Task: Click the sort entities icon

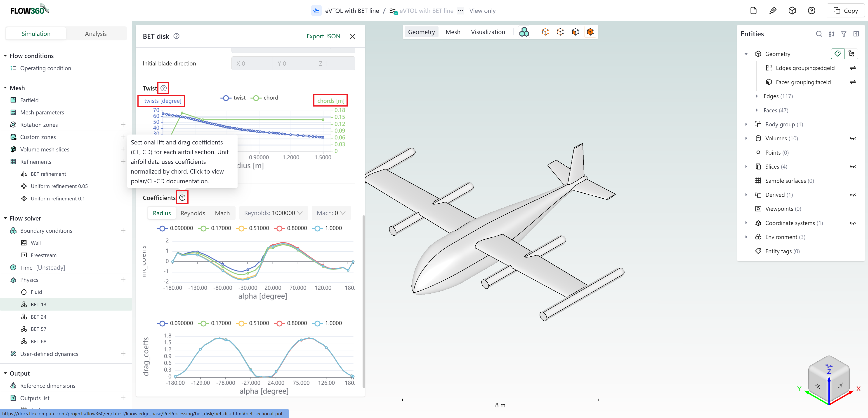Action: (832, 34)
